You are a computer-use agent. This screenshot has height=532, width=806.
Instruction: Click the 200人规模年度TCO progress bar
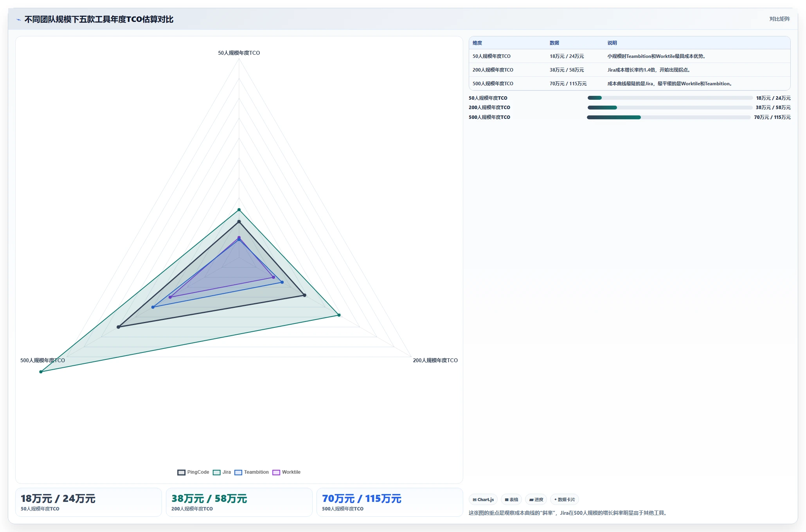click(x=670, y=108)
